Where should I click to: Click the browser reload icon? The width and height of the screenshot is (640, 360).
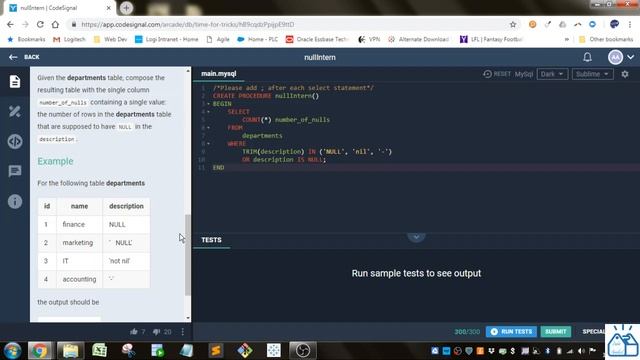click(x=40, y=24)
